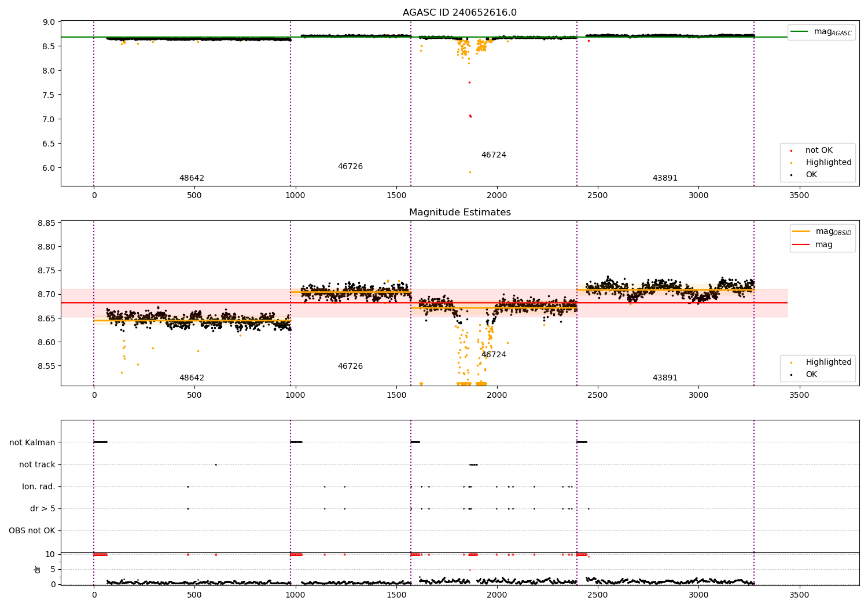Image resolution: width=868 pixels, height=608 pixels.
Task: Click the 'not Kalman' axis label
Action: click(32, 443)
